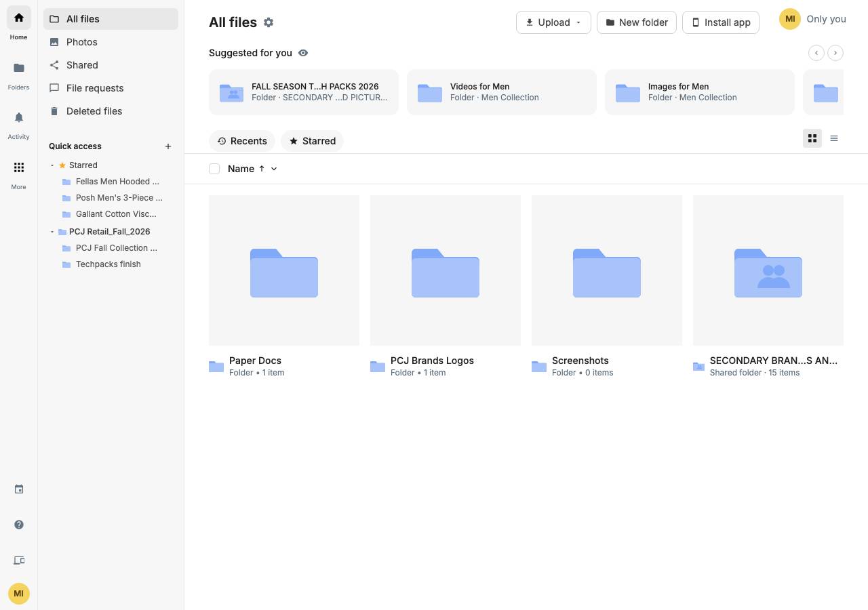Screen dimensions: 868x610
Task: Go to next suggested items
Action: 835,52
